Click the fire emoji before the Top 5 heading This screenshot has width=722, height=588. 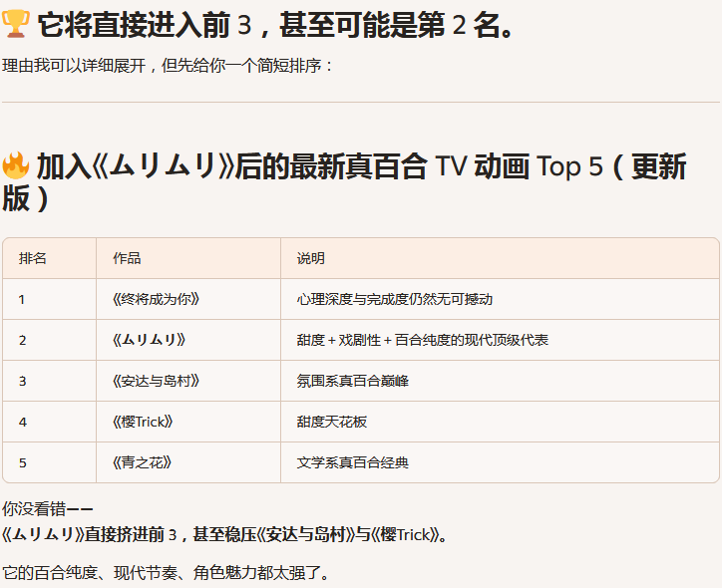pos(17,166)
